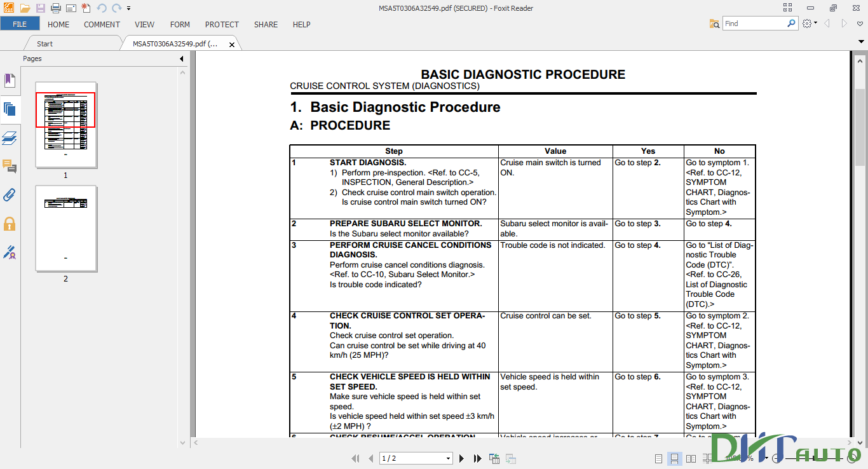
Task: Open a file with the folder icon
Action: (25, 8)
